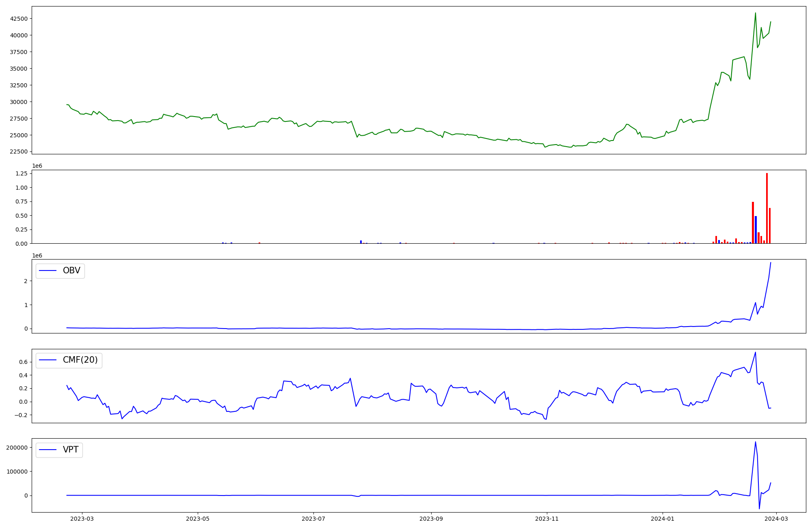Click the 22500 price axis label
This screenshot has width=812, height=528.
[19, 152]
